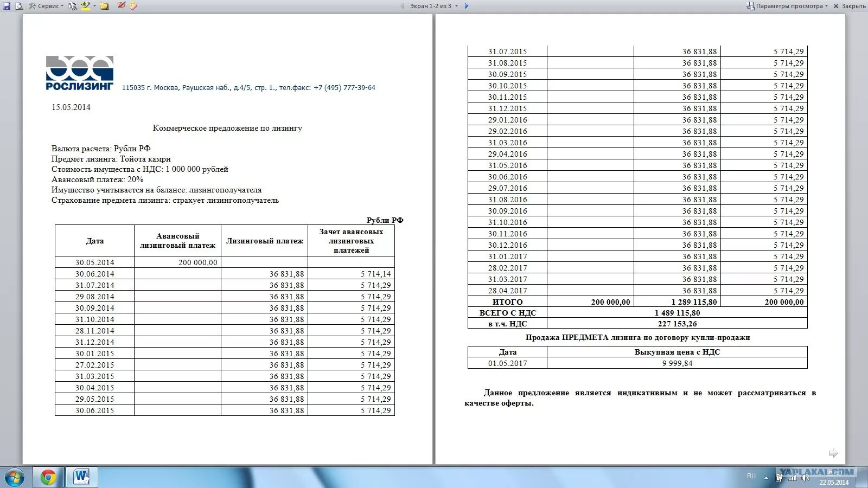This screenshot has width=868, height=488.
Task: Click the Рослизинг logo image
Action: coord(80,73)
